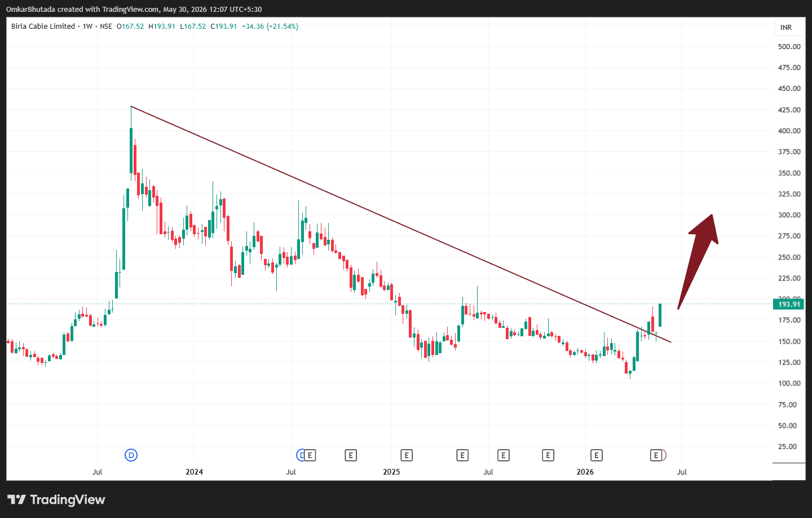812x518 pixels.
Task: Click the NSE exchange label in legend
Action: (106, 27)
